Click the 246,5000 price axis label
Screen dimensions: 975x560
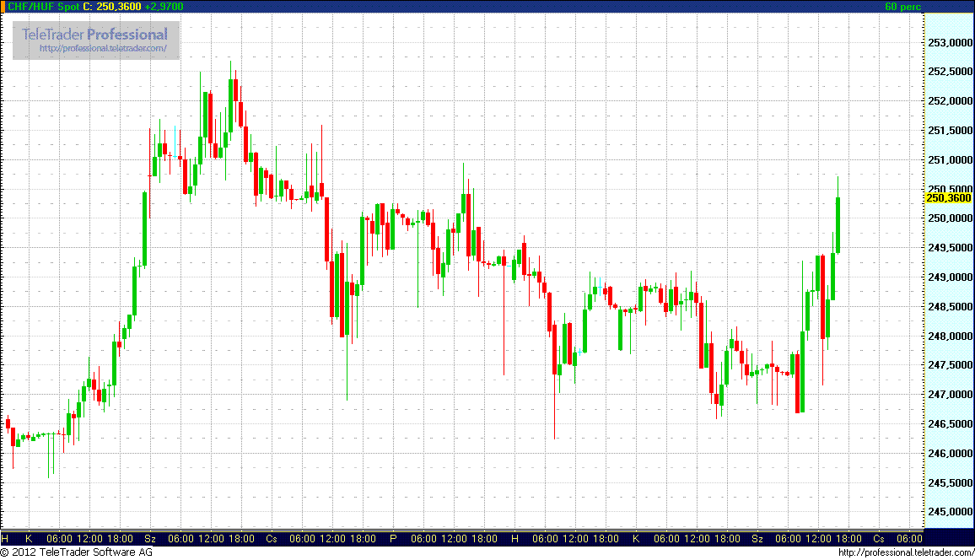tap(950, 424)
